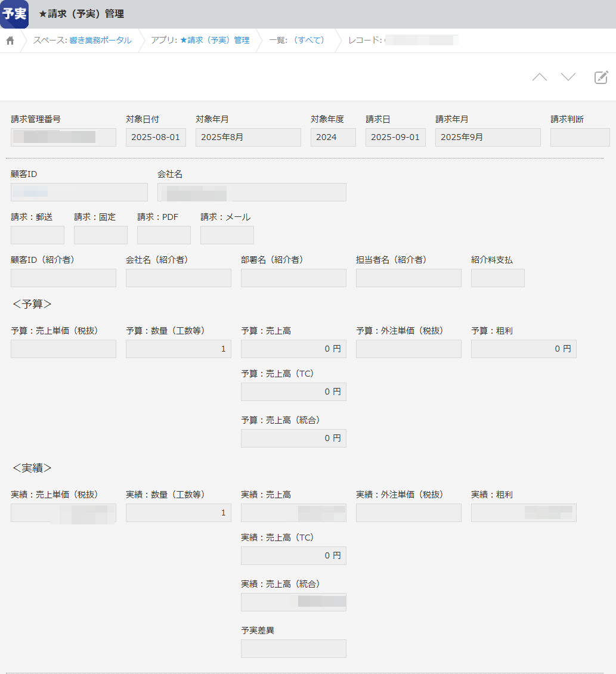Click the 対象日付 field showing 2025-08-01
Screen dimensions: 616x674
click(x=156, y=138)
